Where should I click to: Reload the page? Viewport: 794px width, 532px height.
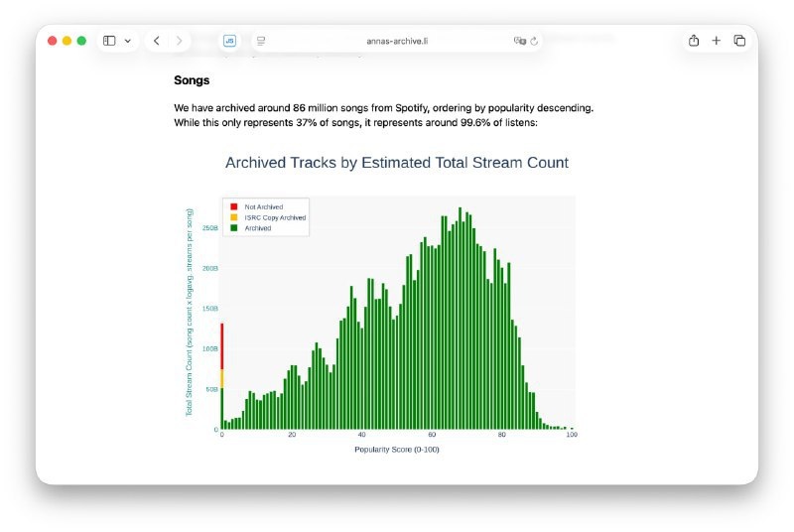coord(534,41)
